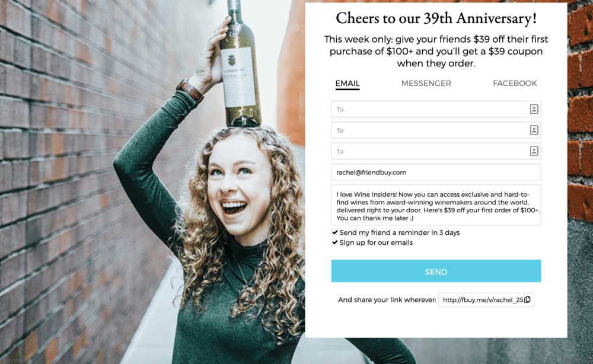Click the Cheers to our 39th Anniversary heading

click(436, 18)
